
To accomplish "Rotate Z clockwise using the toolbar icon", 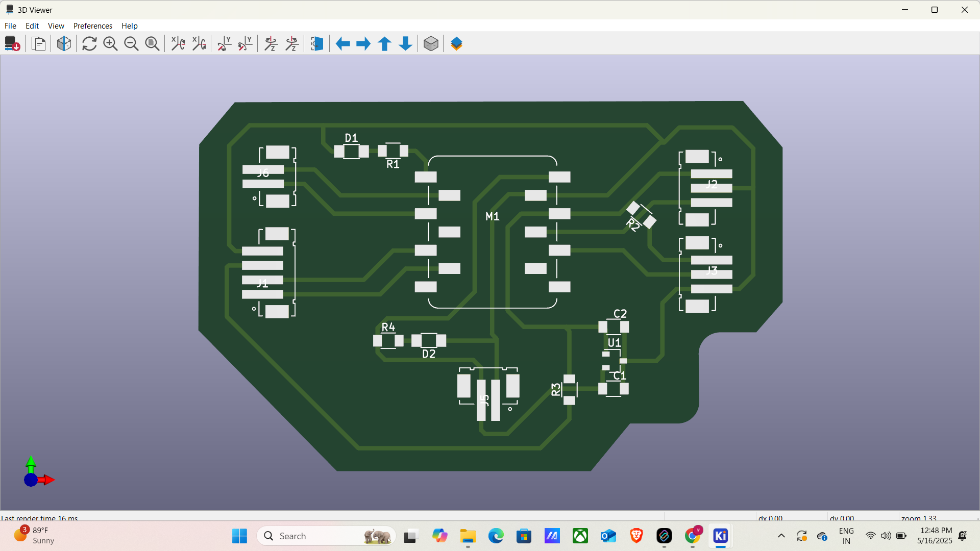I will [271, 44].
